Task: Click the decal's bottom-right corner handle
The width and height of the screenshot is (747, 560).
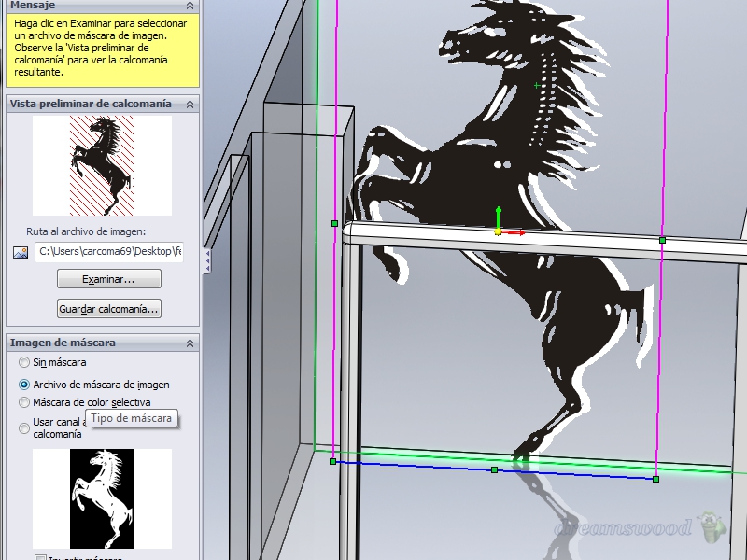Action: (656, 479)
